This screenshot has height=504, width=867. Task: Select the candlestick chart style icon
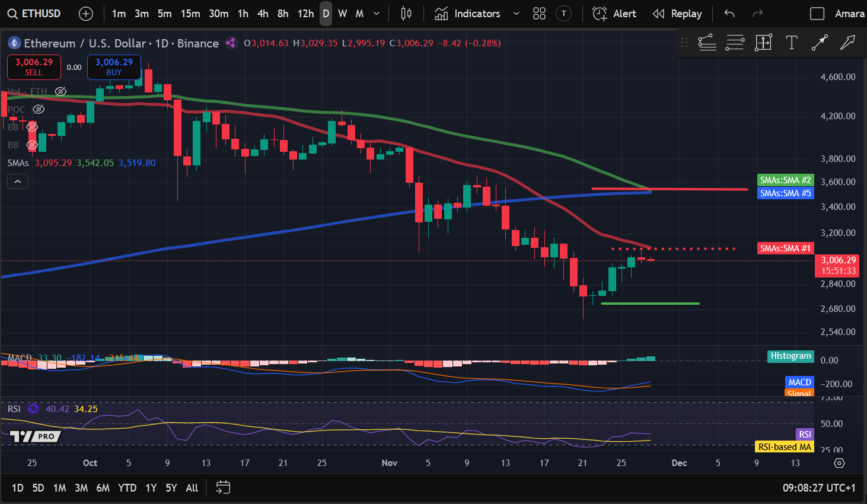[x=406, y=13]
